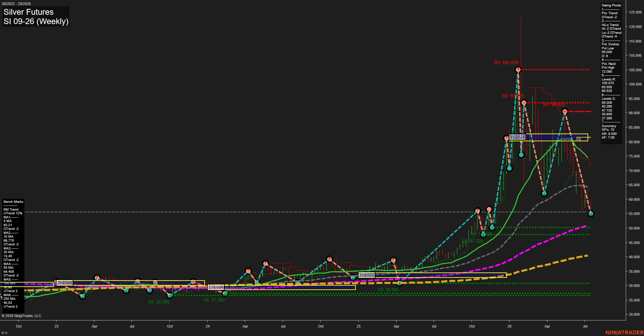Click the F0 label beside the 2026 range box
The image size is (644, 336).
click(578, 139)
